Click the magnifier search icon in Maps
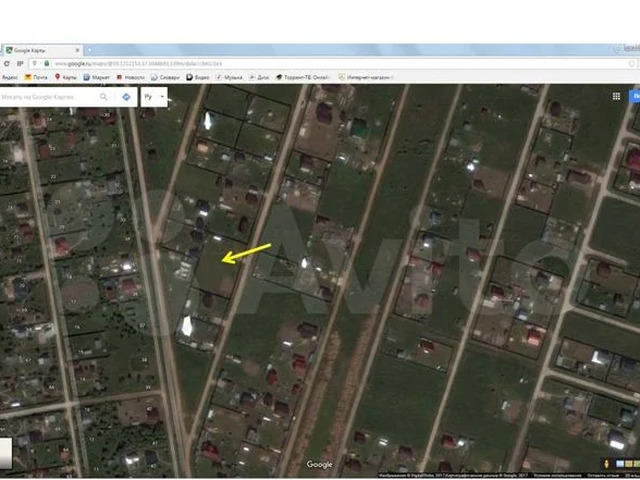 coord(104,97)
